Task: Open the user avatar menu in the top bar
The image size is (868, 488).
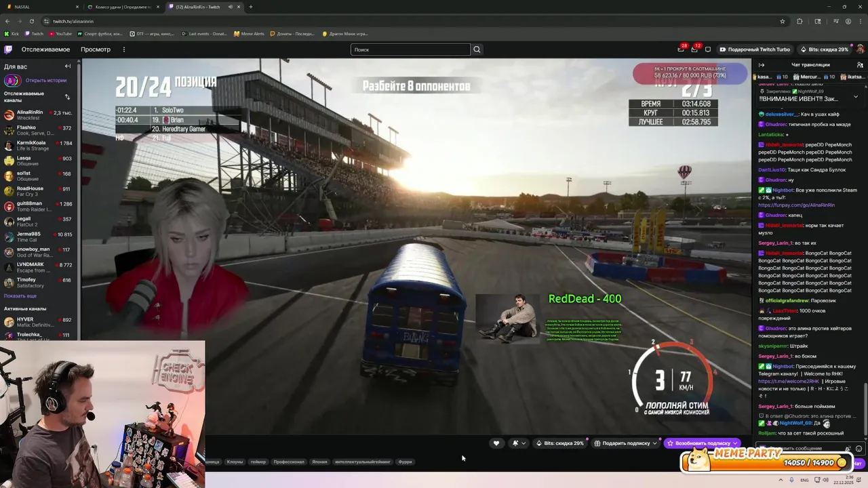Action: (860, 49)
